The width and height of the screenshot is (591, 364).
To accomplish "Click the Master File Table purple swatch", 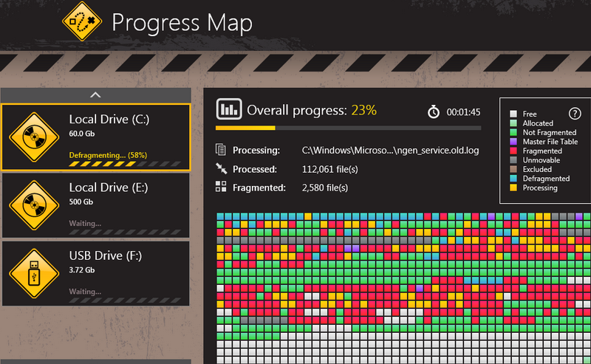I will click(513, 142).
